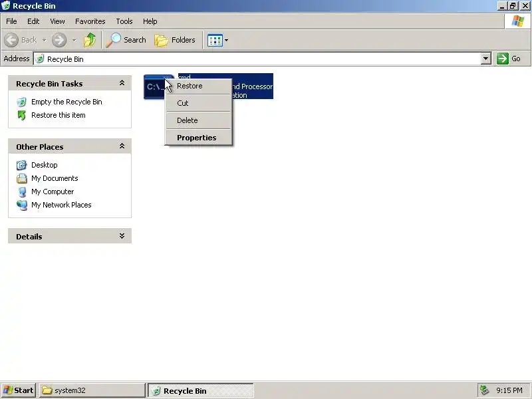Click the Desktop icon in Other Places
532x399 pixels.
click(x=21, y=165)
